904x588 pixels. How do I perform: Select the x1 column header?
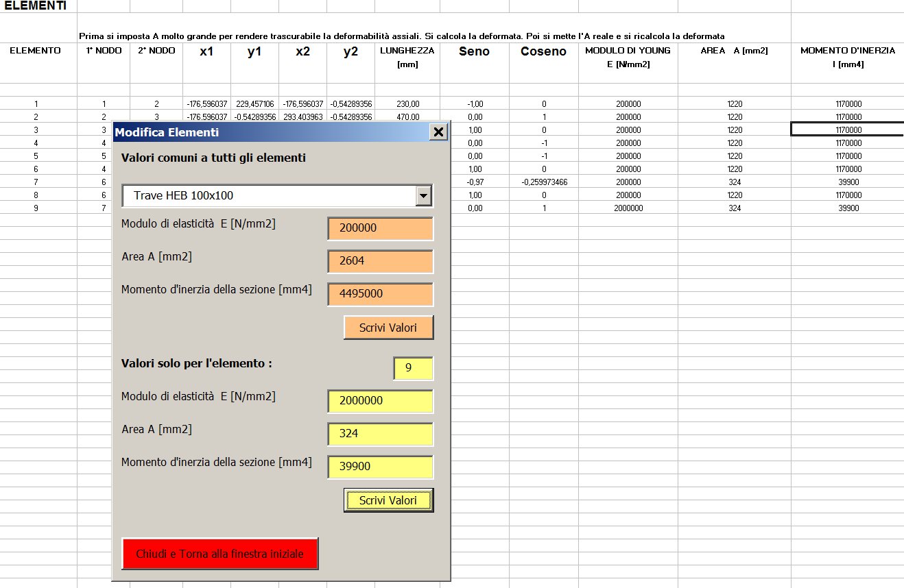[x=206, y=64]
